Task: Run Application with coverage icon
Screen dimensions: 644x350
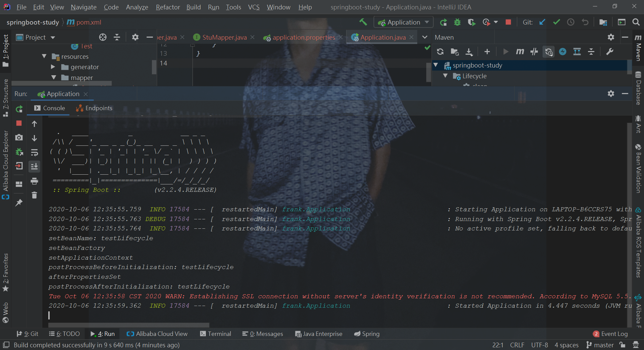Action: click(x=472, y=22)
